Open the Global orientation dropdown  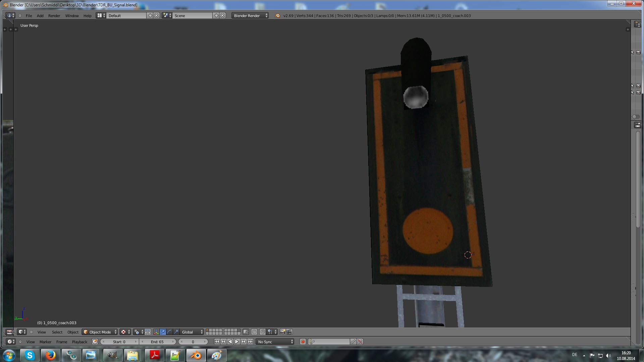tap(192, 332)
